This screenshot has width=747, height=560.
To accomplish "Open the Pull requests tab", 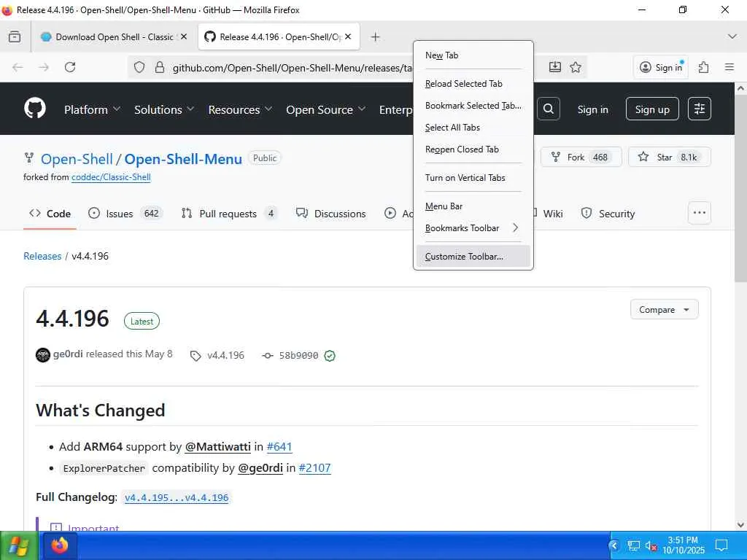I will coord(228,214).
